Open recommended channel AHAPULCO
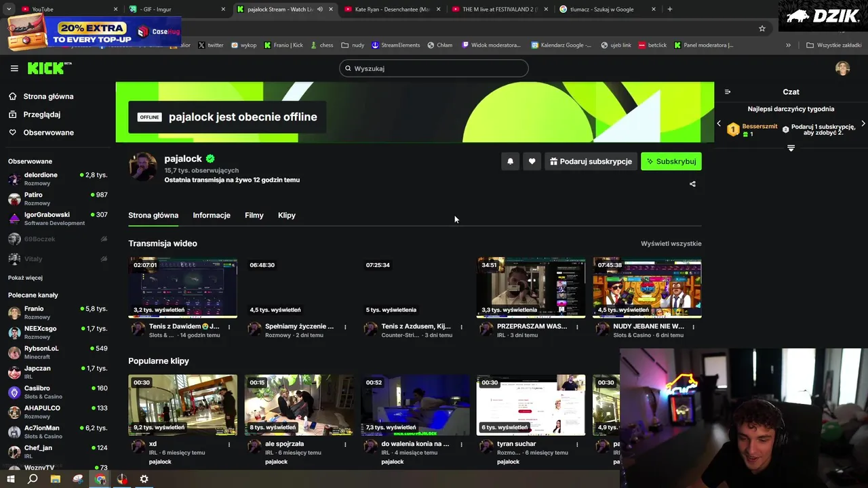Viewport: 868px width, 488px height. 58,411
